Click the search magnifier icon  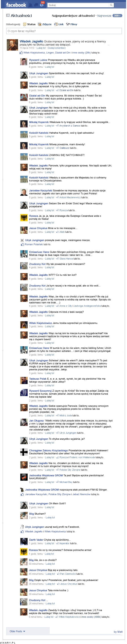coord(111,5)
